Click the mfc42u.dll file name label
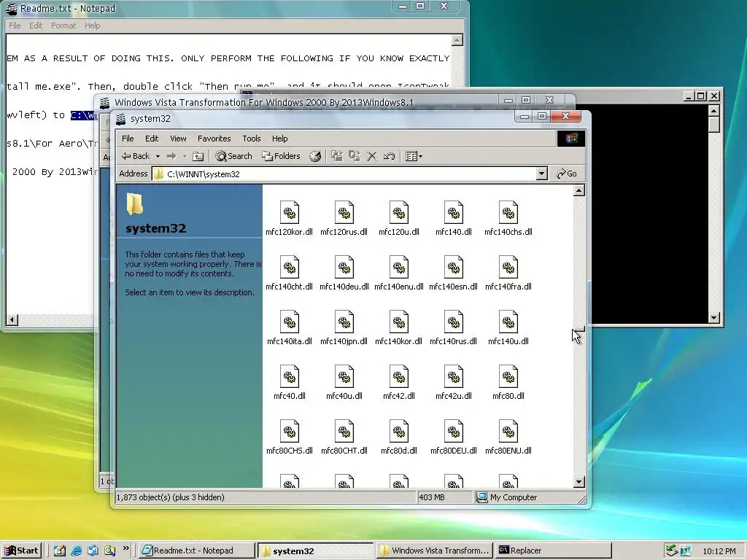Viewport: 747px width, 560px height. click(x=454, y=396)
